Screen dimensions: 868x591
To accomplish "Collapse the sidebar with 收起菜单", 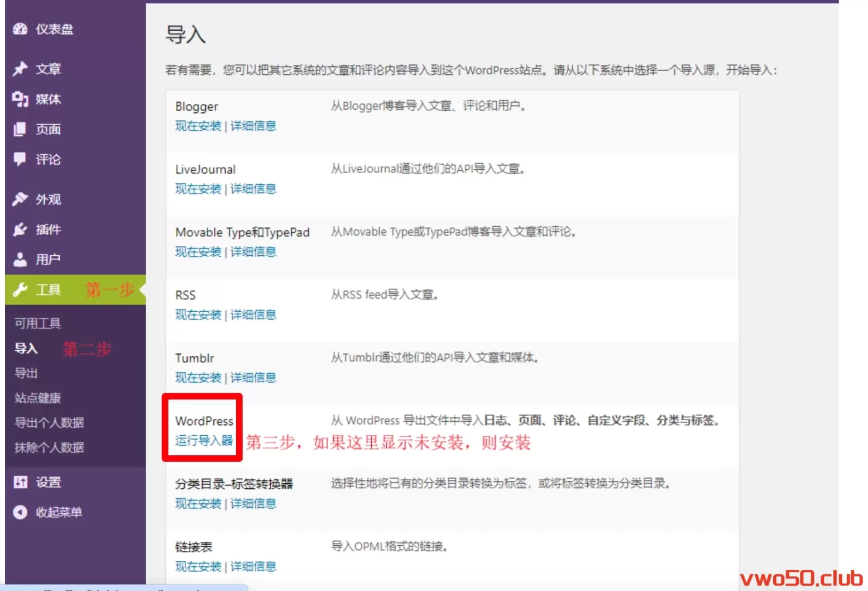I will click(x=58, y=512).
